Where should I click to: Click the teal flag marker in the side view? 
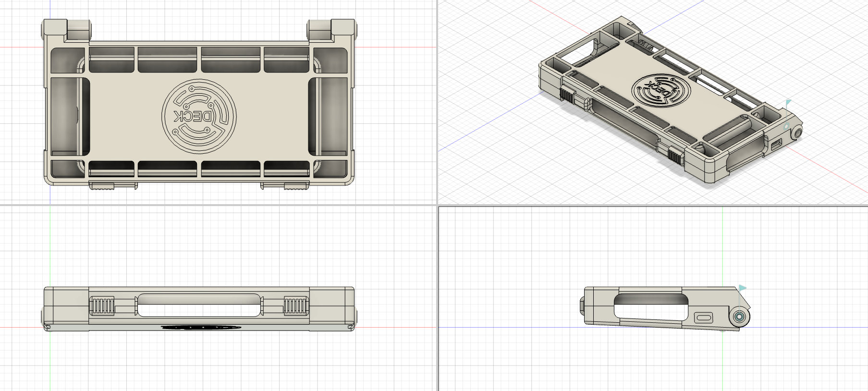point(743,288)
